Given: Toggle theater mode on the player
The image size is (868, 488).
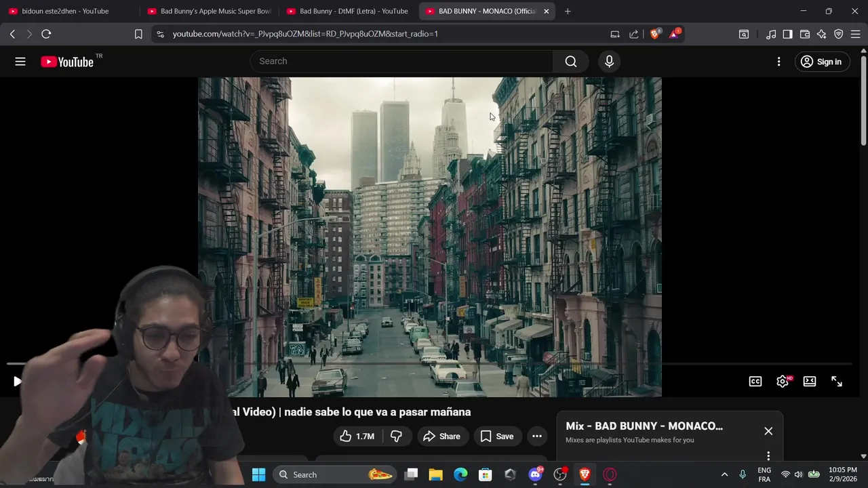Looking at the screenshot, I should 809,382.
